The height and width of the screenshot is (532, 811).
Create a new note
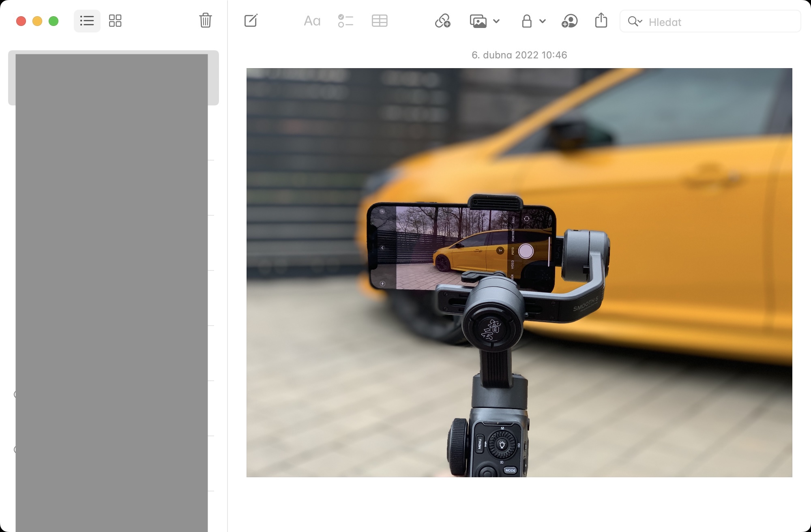(x=251, y=21)
